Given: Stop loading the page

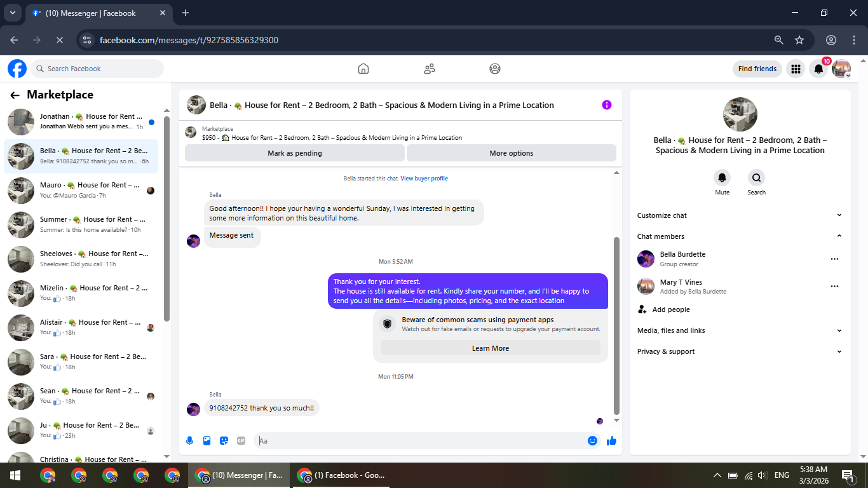Looking at the screenshot, I should click(60, 40).
